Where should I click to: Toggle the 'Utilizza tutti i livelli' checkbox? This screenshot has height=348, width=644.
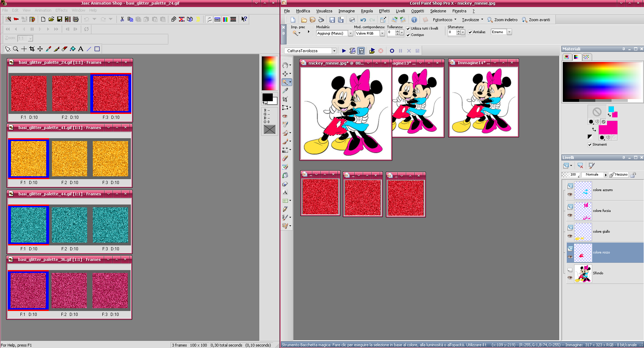click(x=408, y=29)
